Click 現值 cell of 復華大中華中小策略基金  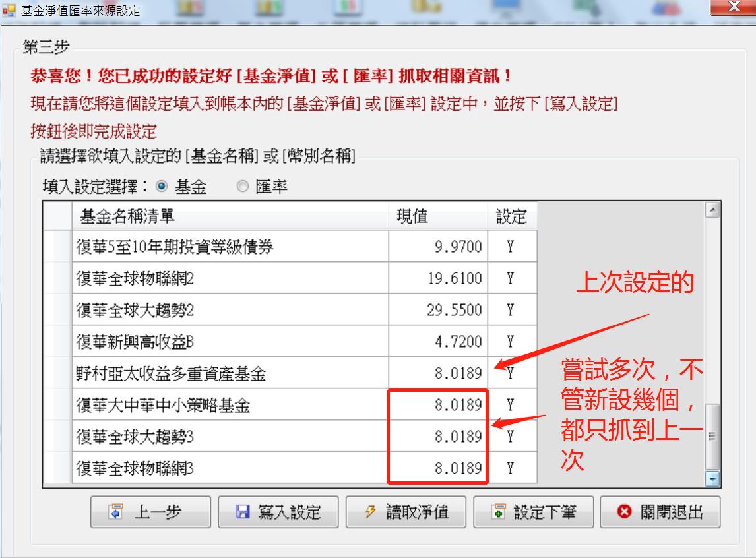click(x=438, y=405)
